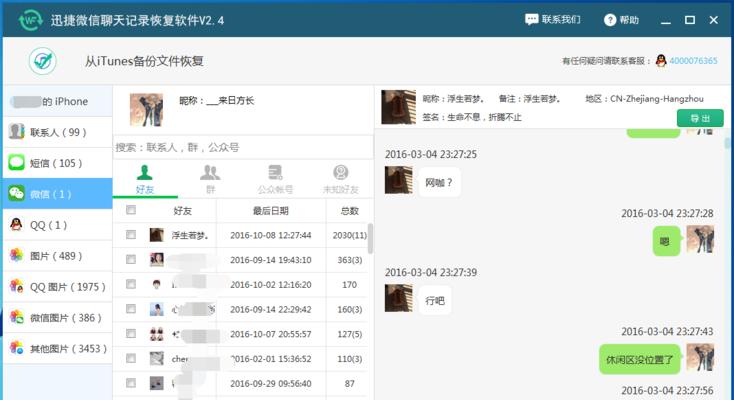The width and height of the screenshot is (734, 400).
Task: Select 微信 (1) in sidebar
Action: click(58, 193)
